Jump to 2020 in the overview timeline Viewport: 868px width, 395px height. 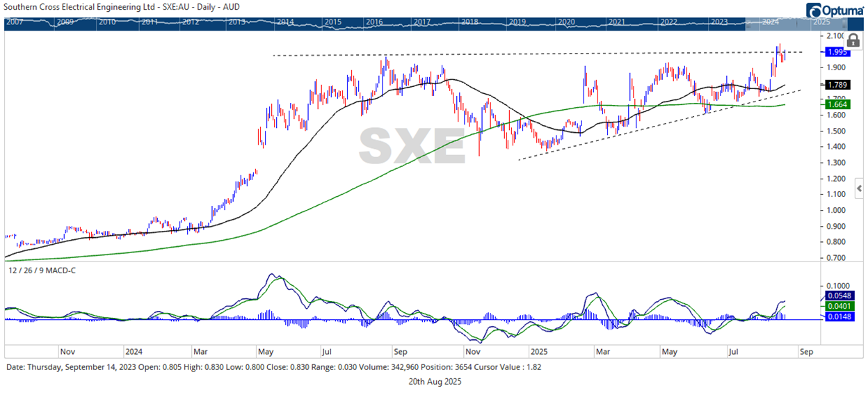pyautogui.click(x=568, y=22)
